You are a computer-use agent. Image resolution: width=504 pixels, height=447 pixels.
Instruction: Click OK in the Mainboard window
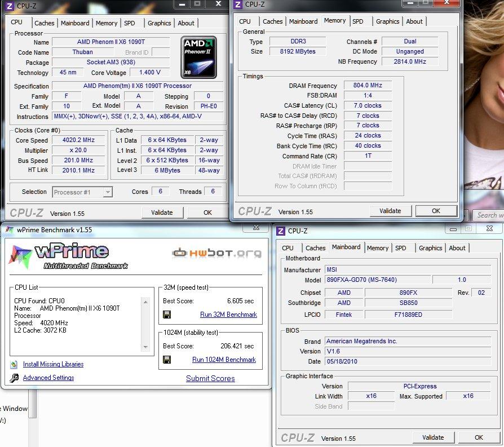point(479,437)
